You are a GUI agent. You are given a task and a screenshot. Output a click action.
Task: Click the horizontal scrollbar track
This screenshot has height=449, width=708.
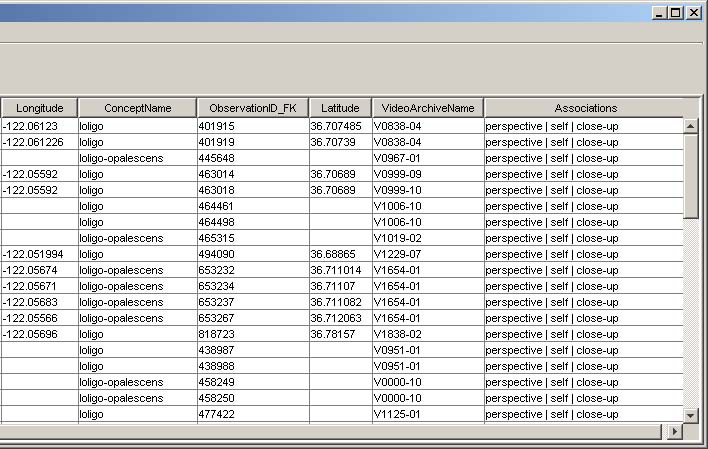[330, 430]
